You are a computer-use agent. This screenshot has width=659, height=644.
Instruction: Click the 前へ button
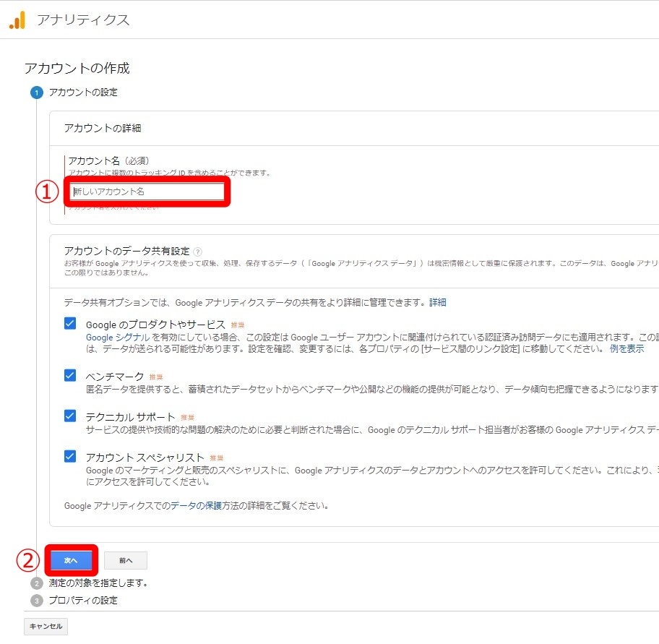click(x=125, y=560)
